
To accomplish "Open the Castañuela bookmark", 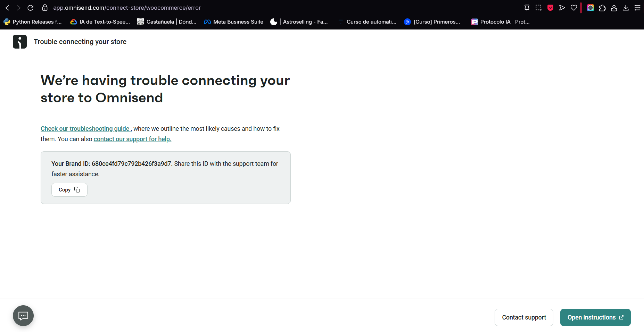I will click(x=167, y=22).
